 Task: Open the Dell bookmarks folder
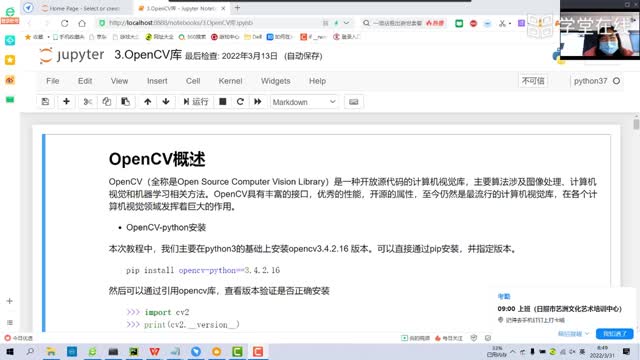pyautogui.click(x=253, y=37)
